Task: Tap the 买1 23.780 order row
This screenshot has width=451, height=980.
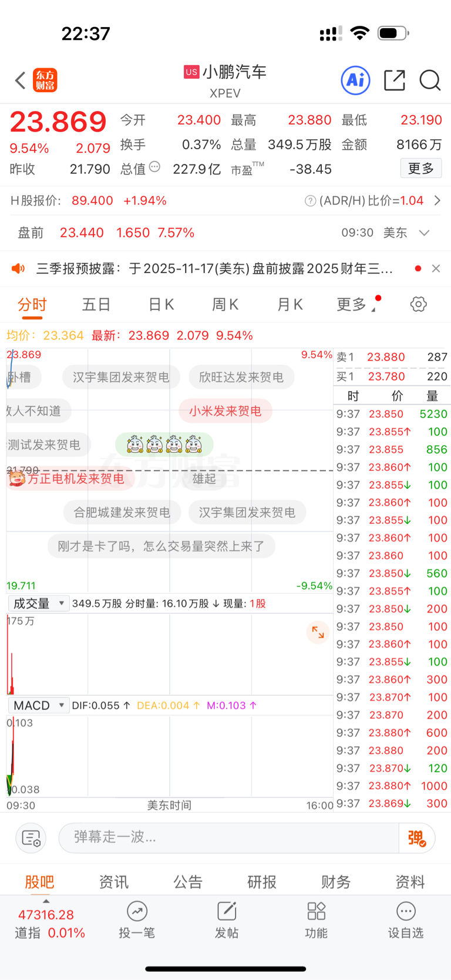Action: coord(392,376)
